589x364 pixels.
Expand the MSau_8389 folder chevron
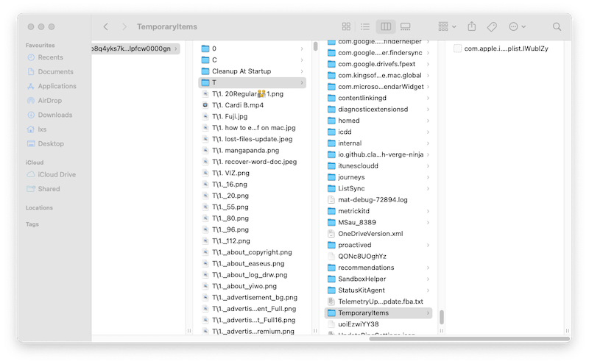[x=428, y=222]
